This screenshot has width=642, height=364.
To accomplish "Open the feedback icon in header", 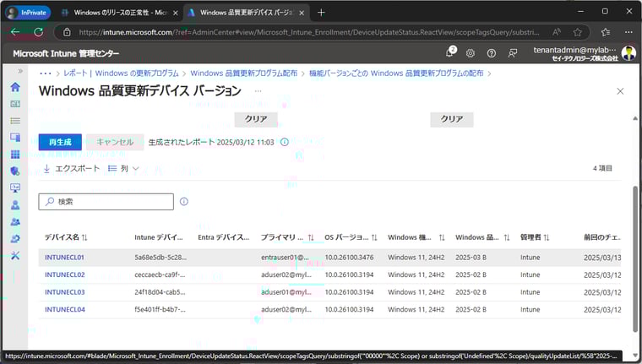I will (512, 53).
